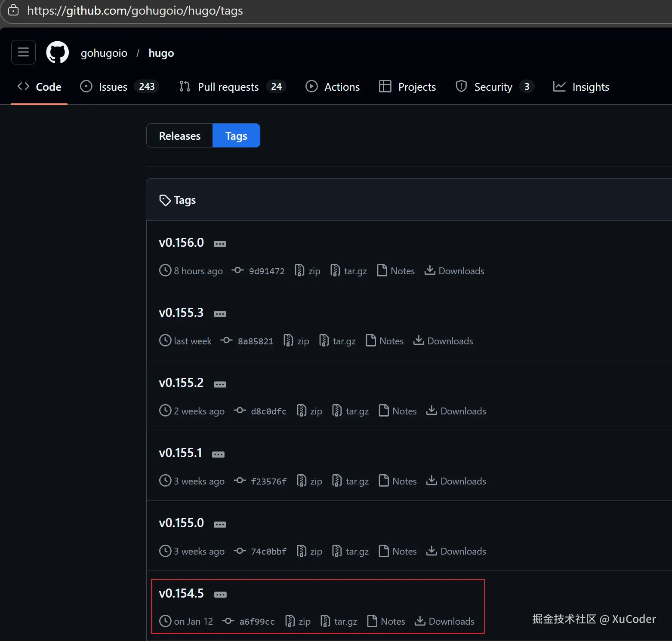
Task: Open the Pull requests tab
Action: 232,87
